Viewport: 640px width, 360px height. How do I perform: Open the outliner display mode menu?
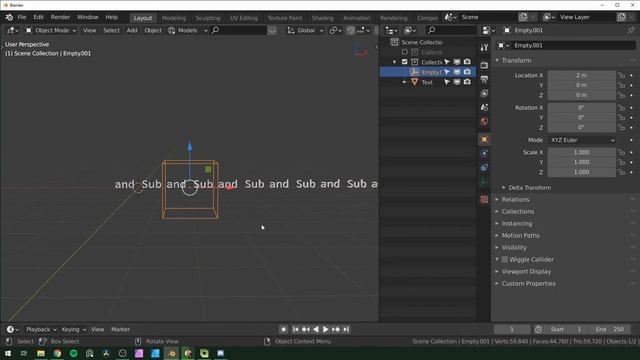tap(409, 30)
